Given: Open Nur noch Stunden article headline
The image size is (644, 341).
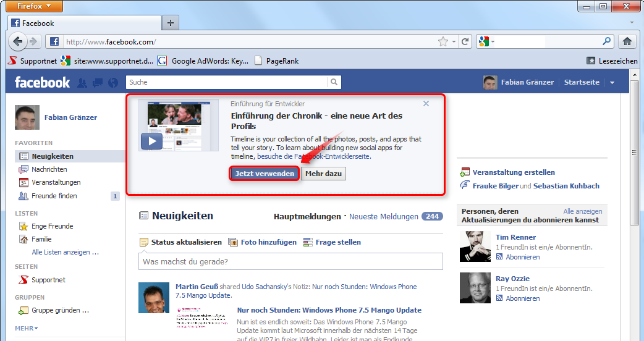Looking at the screenshot, I should pyautogui.click(x=329, y=310).
